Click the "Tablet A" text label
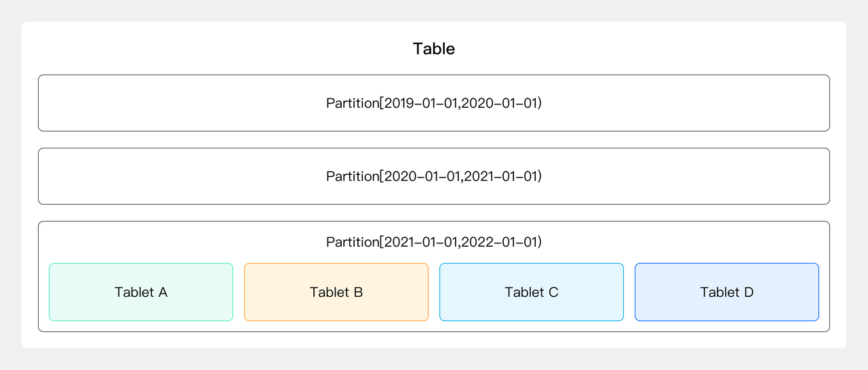The height and width of the screenshot is (370, 868). point(141,292)
